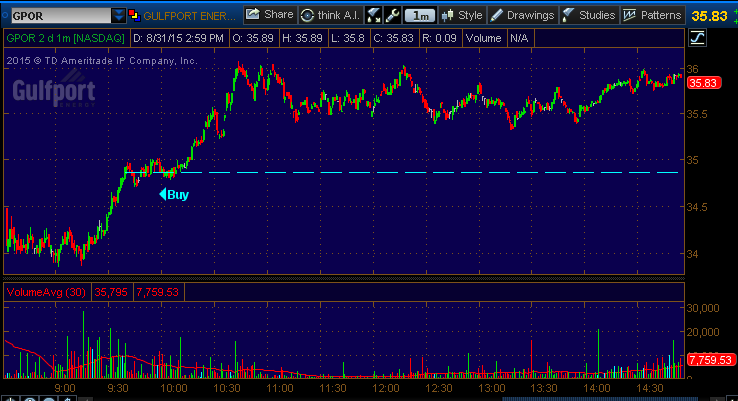This screenshot has width=738, height=401.
Task: Click the wrench chart settings icon
Action: click(x=393, y=15)
